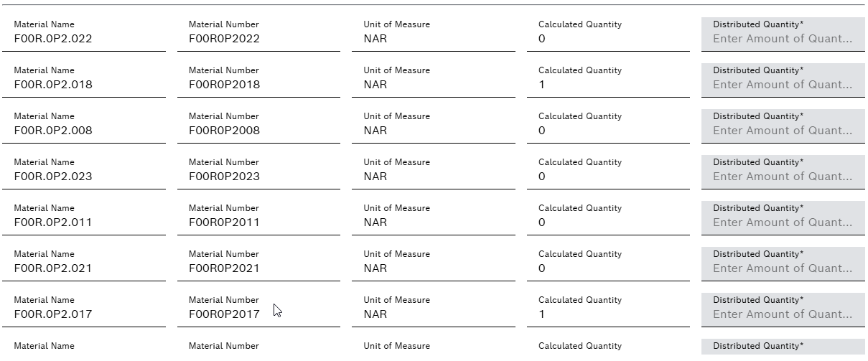Click Material Number F00R0P2008

click(x=224, y=131)
